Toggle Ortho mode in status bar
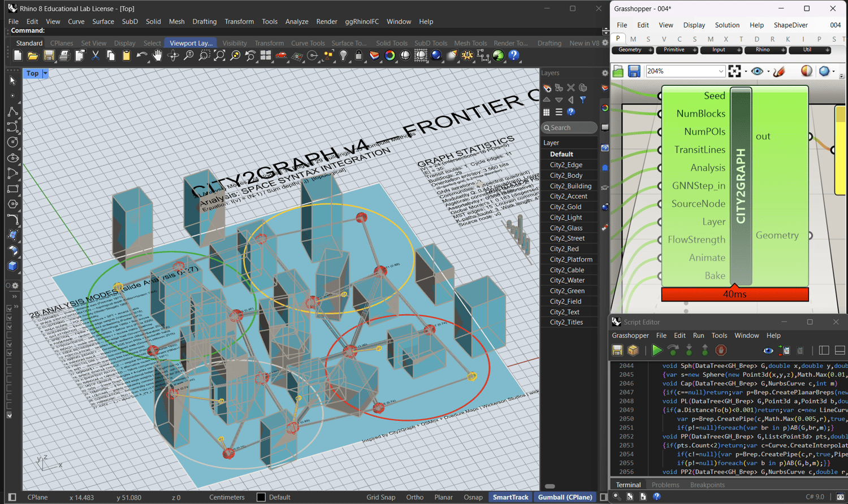 click(414, 497)
